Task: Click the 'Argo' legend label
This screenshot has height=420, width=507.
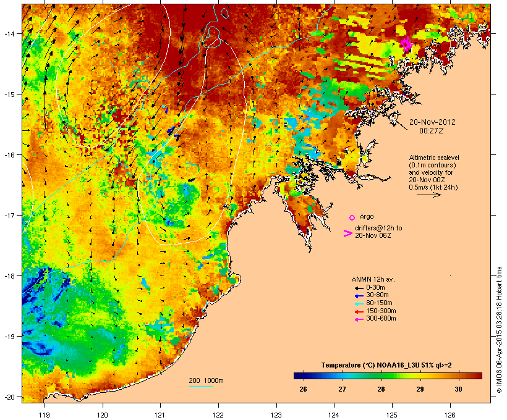Action: click(367, 216)
